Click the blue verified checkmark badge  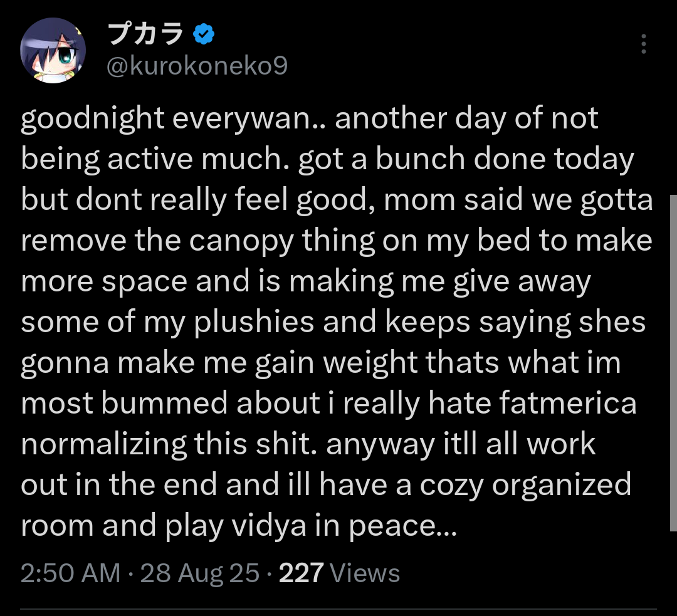point(204,35)
